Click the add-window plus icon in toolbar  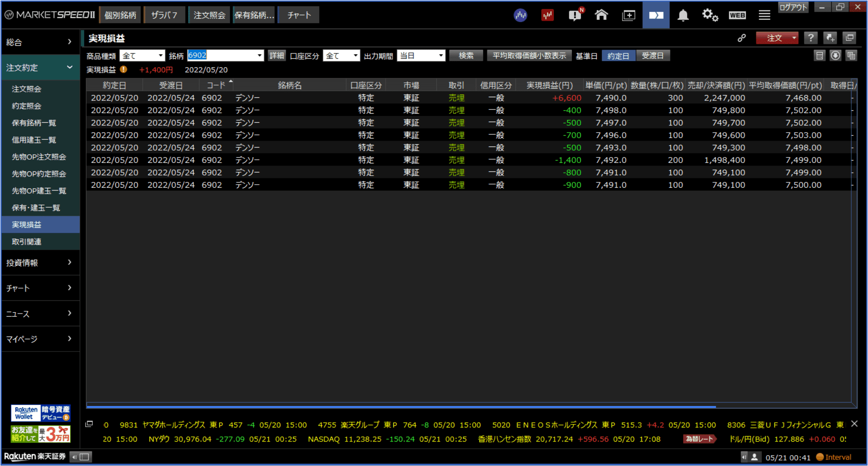coord(628,15)
